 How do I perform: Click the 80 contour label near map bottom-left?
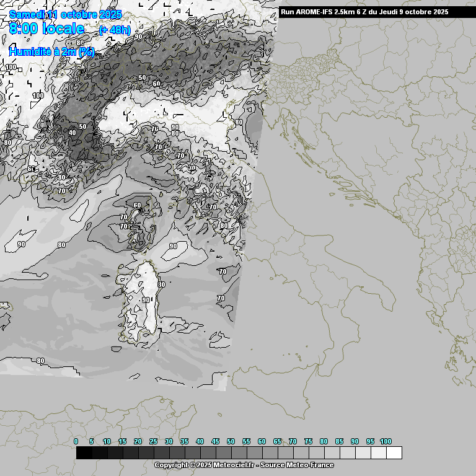click(x=40, y=361)
